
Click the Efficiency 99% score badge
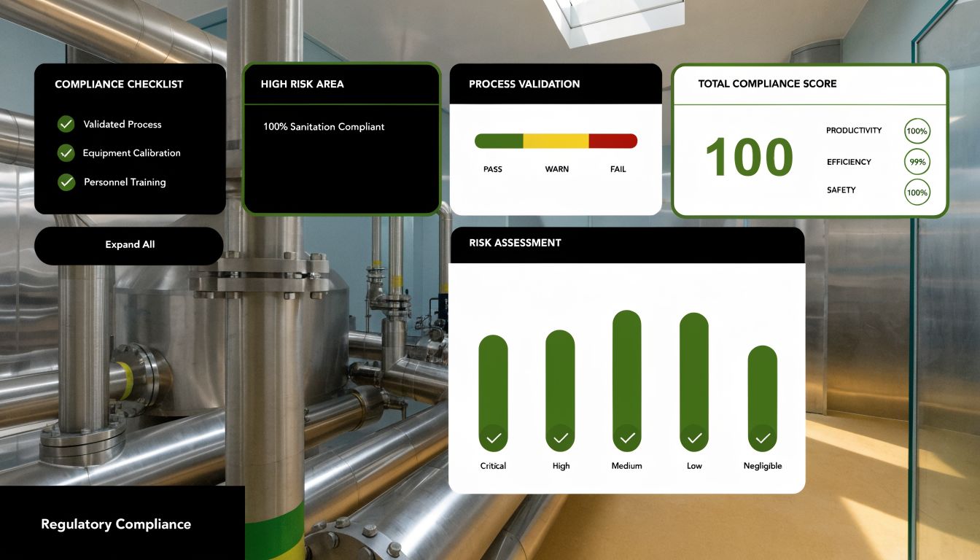(917, 161)
